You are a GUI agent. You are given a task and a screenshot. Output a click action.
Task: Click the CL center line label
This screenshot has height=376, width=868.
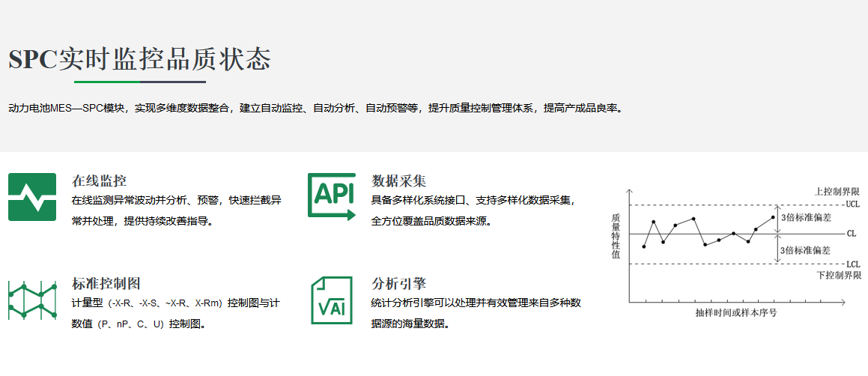(851, 234)
